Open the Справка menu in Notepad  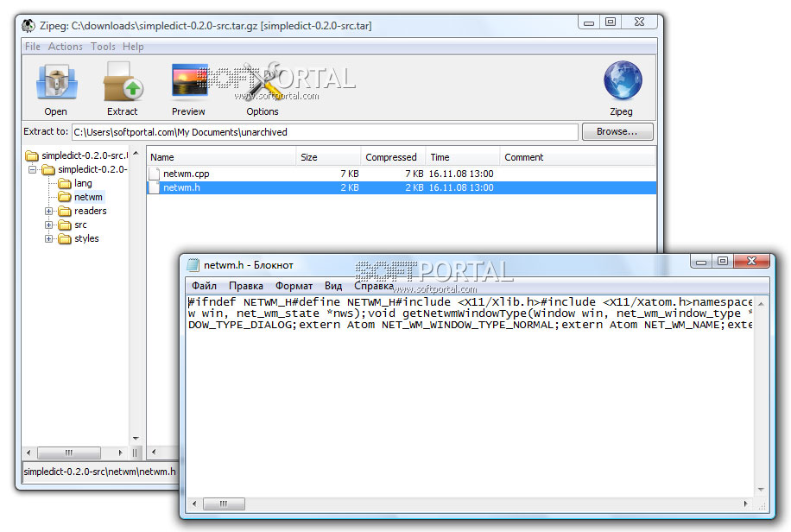pos(373,286)
